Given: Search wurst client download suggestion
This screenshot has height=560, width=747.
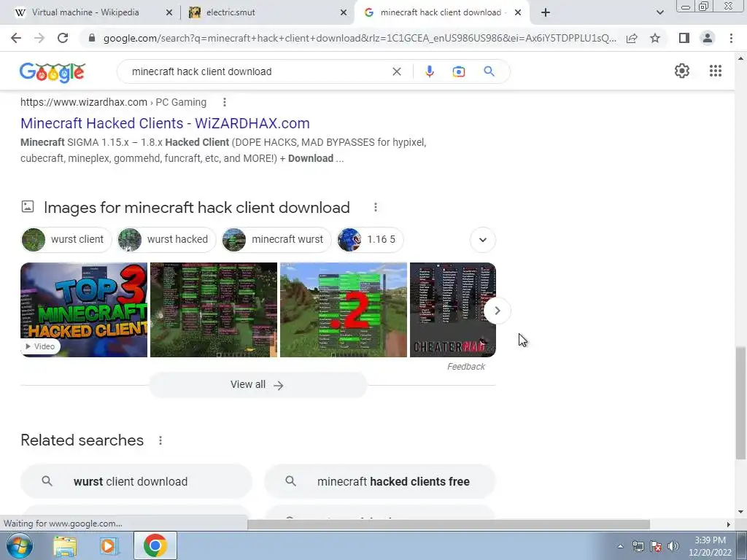Looking at the screenshot, I should click(136, 481).
